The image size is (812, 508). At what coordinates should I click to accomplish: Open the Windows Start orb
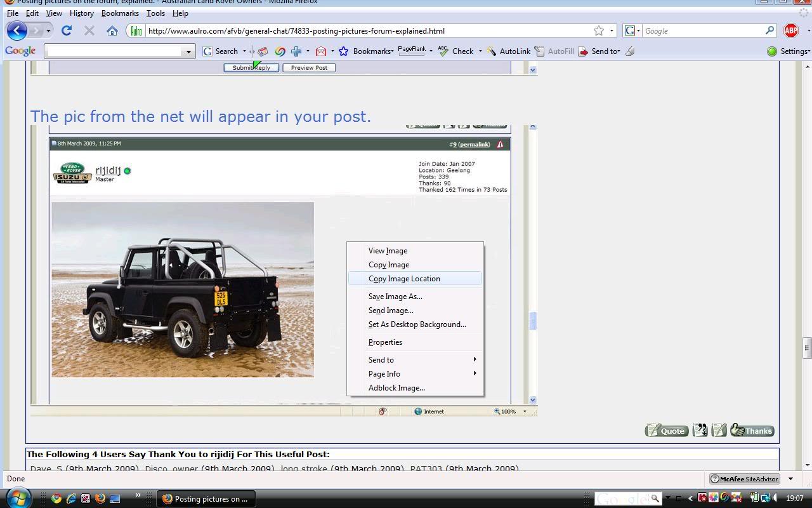(18, 498)
